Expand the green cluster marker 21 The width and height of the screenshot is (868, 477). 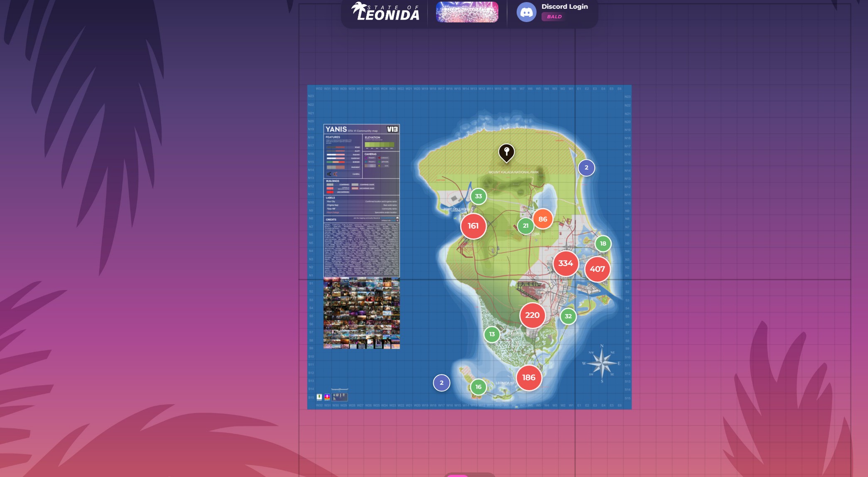[526, 226]
